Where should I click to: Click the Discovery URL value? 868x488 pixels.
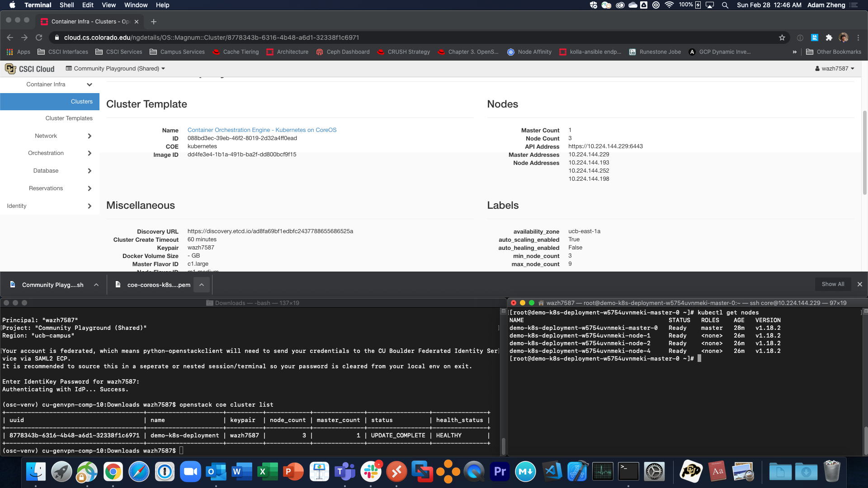pyautogui.click(x=270, y=231)
